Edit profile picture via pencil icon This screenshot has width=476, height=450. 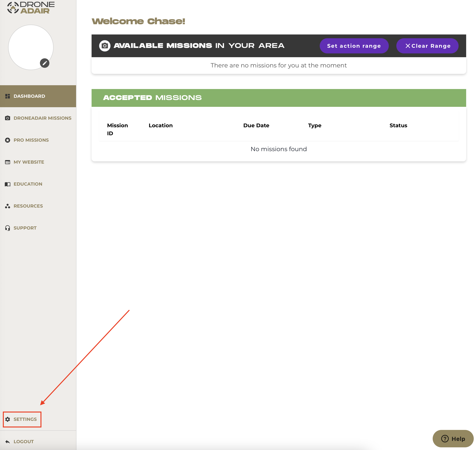(45, 63)
